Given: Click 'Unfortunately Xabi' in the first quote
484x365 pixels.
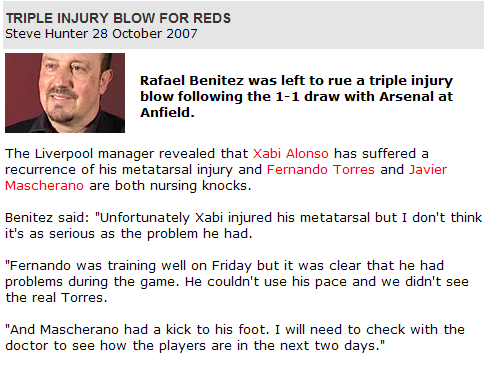Looking at the screenshot, I should (161, 218).
